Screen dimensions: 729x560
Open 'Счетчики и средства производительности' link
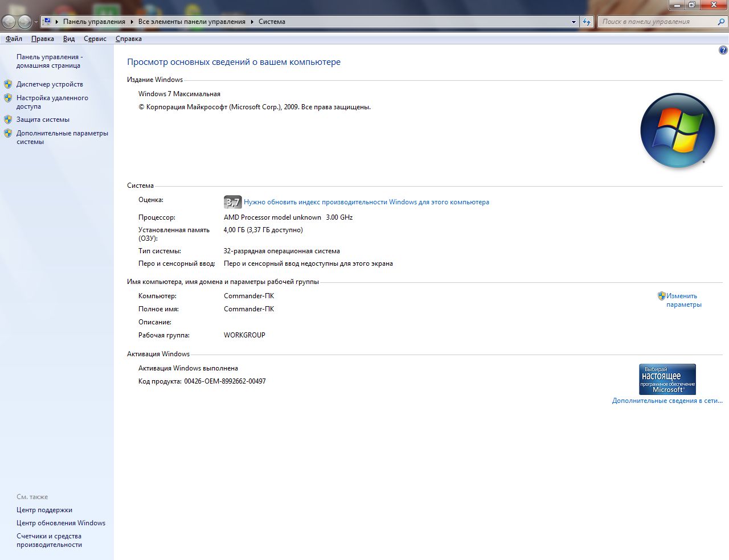point(49,540)
